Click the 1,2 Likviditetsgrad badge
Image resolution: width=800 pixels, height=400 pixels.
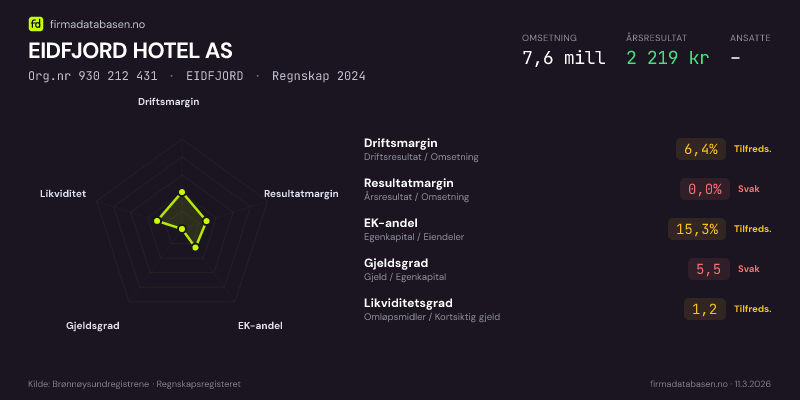705,309
